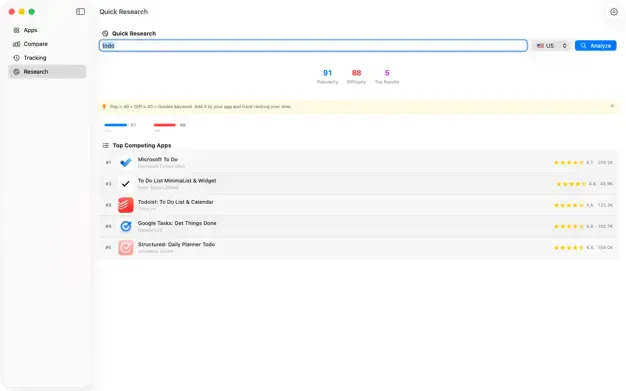
Task: Dismiss the golden keyword tip banner
Action: coord(612,106)
